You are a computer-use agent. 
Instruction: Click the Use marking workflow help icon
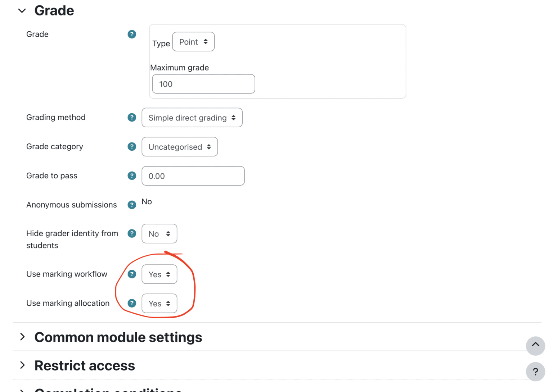click(x=132, y=274)
